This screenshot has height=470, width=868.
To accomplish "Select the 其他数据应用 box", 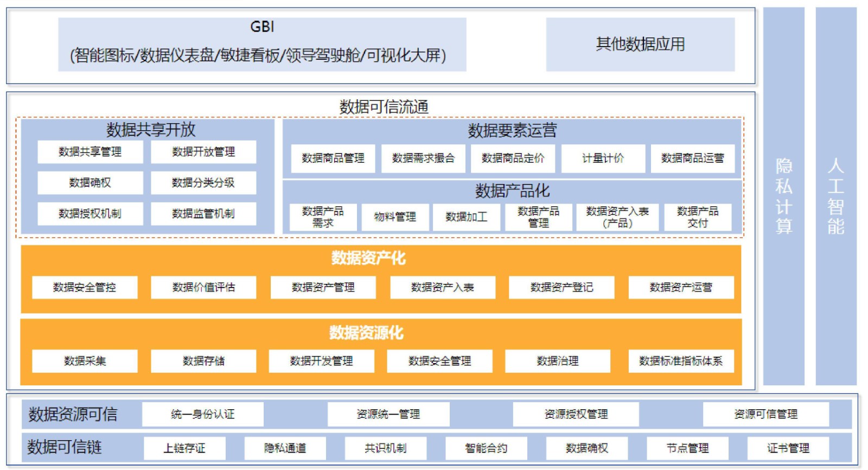I will click(640, 45).
